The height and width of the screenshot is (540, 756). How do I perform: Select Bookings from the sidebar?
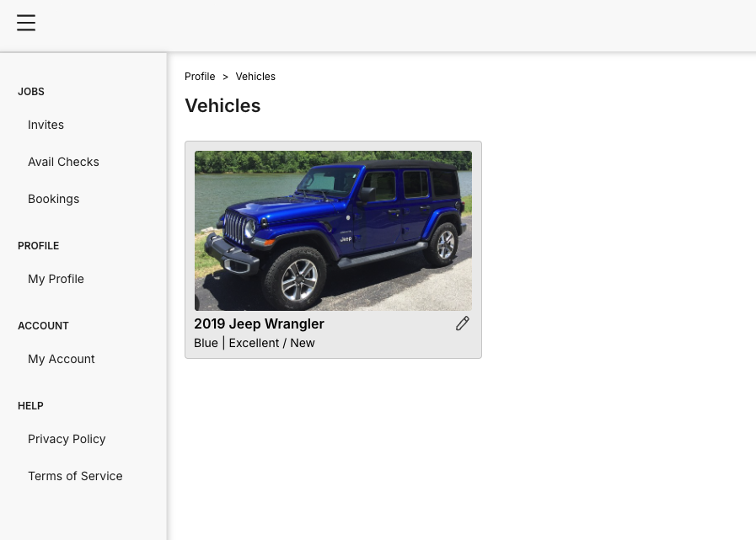pos(53,199)
